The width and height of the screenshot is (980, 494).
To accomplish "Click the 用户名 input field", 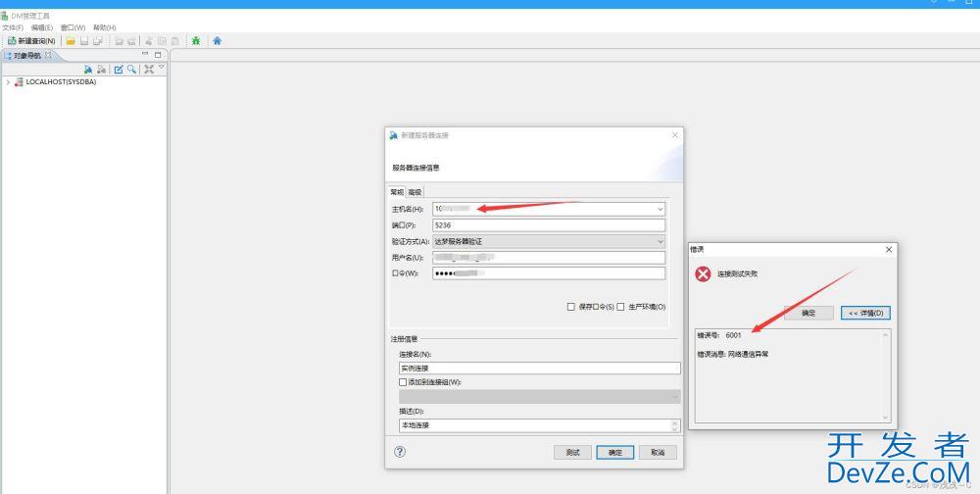I will [549, 258].
